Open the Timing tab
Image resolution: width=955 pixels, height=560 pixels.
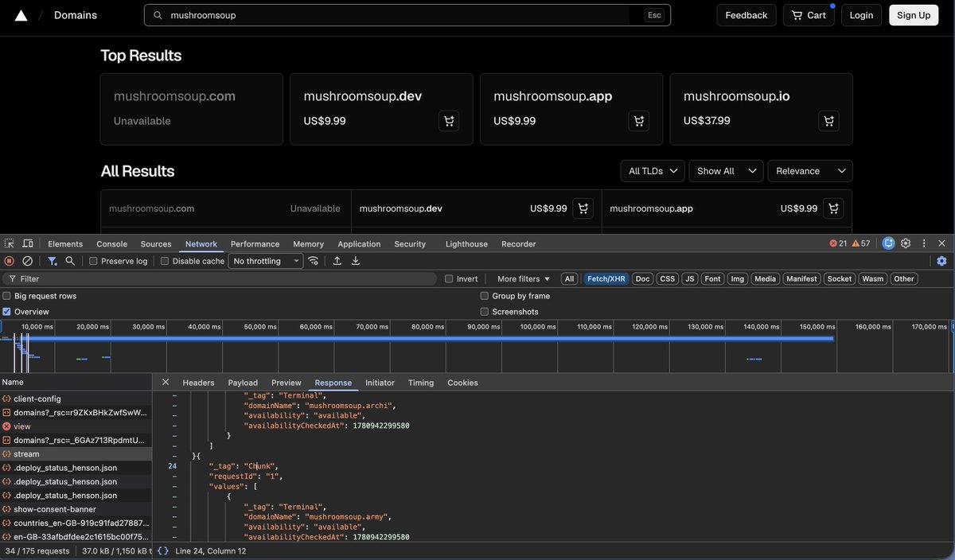point(421,383)
